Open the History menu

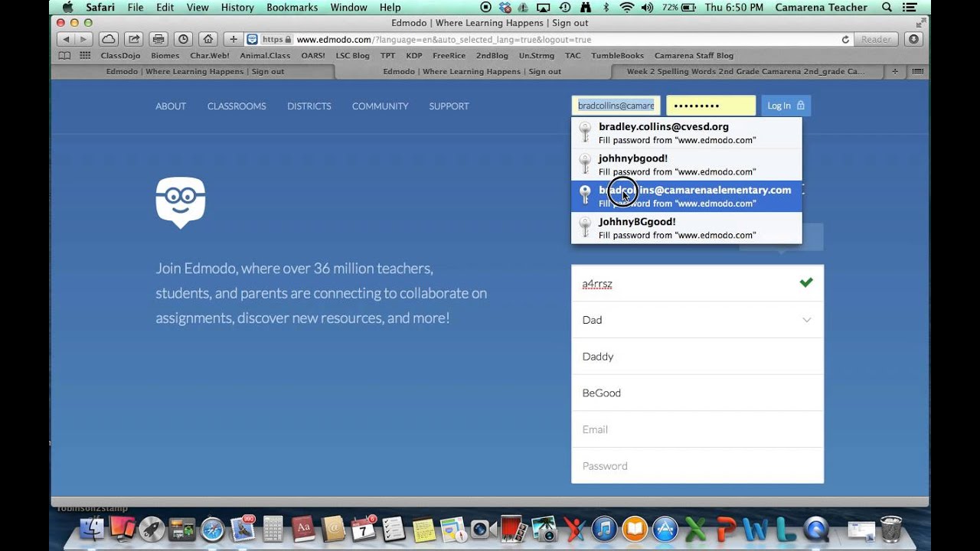(x=237, y=8)
